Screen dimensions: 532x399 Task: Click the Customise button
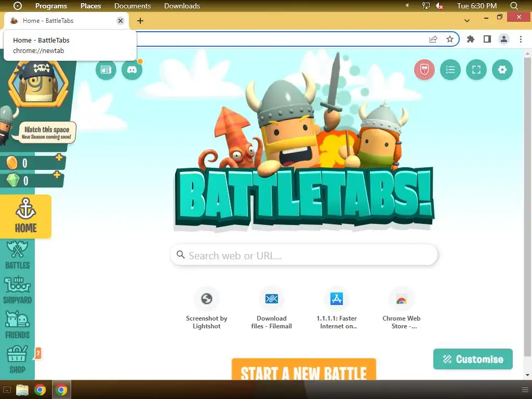tap(473, 359)
